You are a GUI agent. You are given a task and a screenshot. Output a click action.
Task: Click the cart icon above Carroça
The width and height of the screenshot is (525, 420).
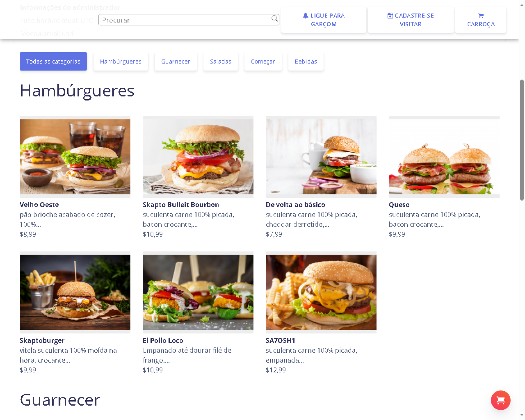(x=481, y=16)
